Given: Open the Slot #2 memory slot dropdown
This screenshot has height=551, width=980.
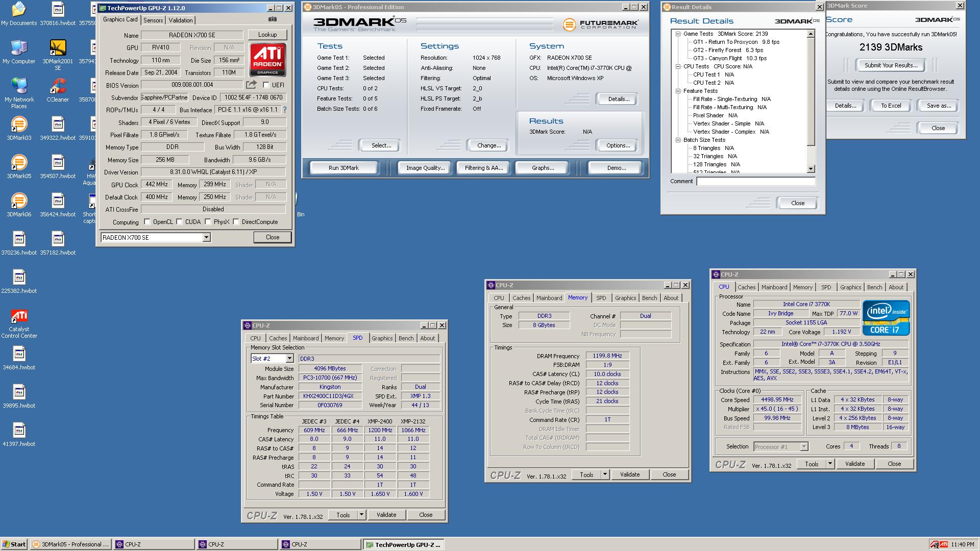Looking at the screenshot, I should coord(289,359).
